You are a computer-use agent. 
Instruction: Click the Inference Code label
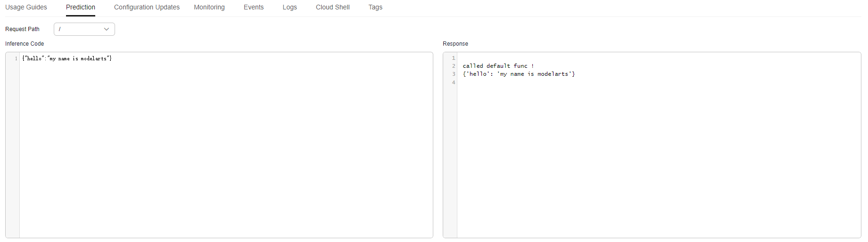[x=25, y=44]
